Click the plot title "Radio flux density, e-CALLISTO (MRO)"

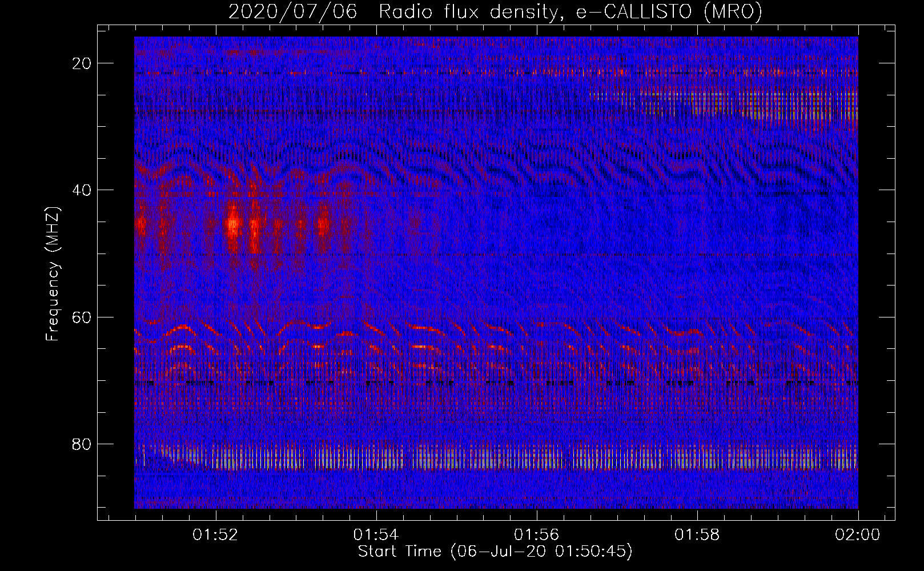[x=571, y=12]
